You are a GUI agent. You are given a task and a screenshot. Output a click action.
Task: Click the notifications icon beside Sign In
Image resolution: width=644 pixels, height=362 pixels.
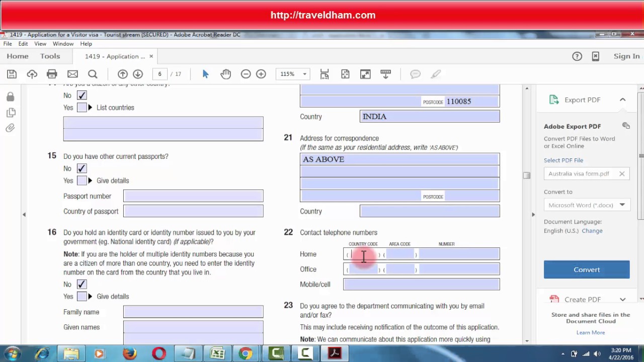click(595, 56)
